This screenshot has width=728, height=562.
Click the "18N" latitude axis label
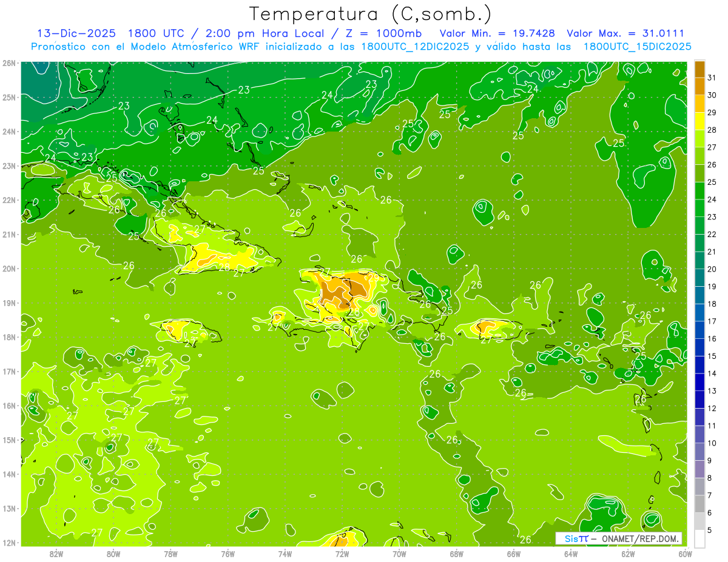tap(9, 337)
